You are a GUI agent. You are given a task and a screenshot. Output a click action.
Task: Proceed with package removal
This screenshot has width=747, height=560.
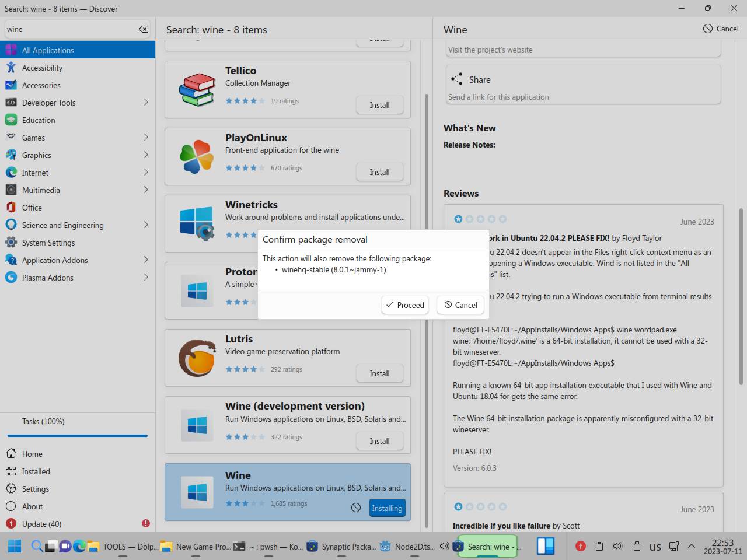[x=405, y=305]
